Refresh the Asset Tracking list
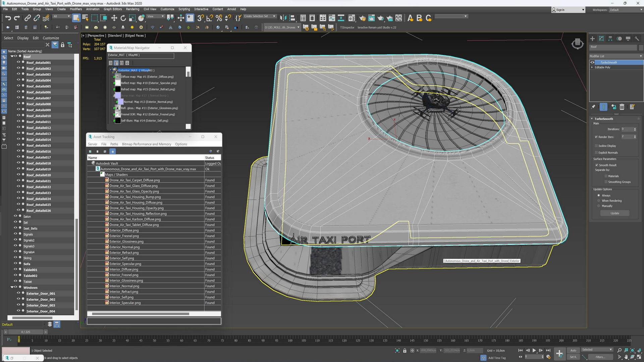 click(90, 152)
